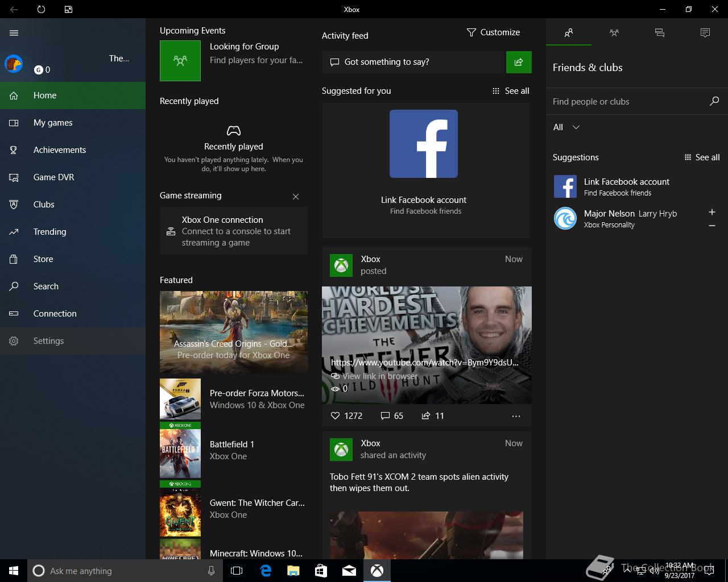Open Achievements page
Viewport: 728px width, 582px height.
pyautogui.click(x=73, y=150)
